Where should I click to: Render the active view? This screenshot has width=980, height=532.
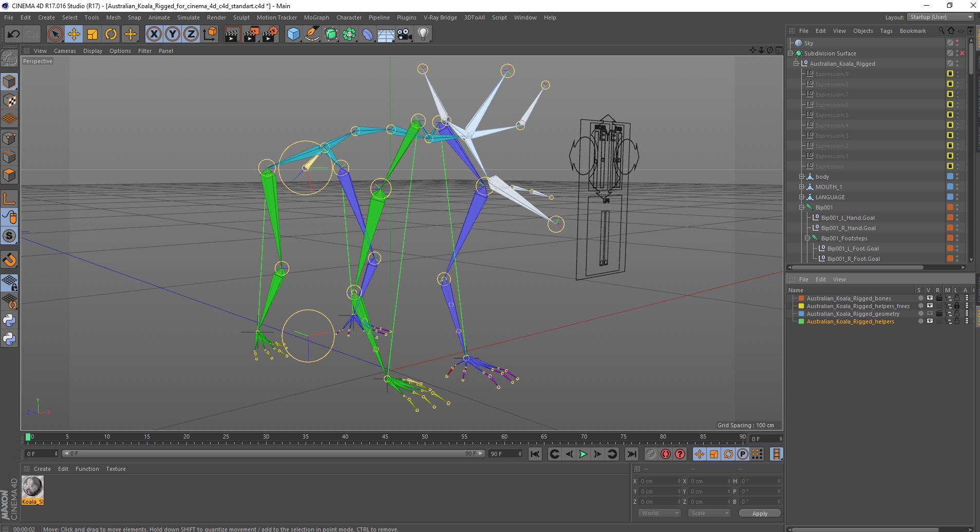tap(232, 34)
